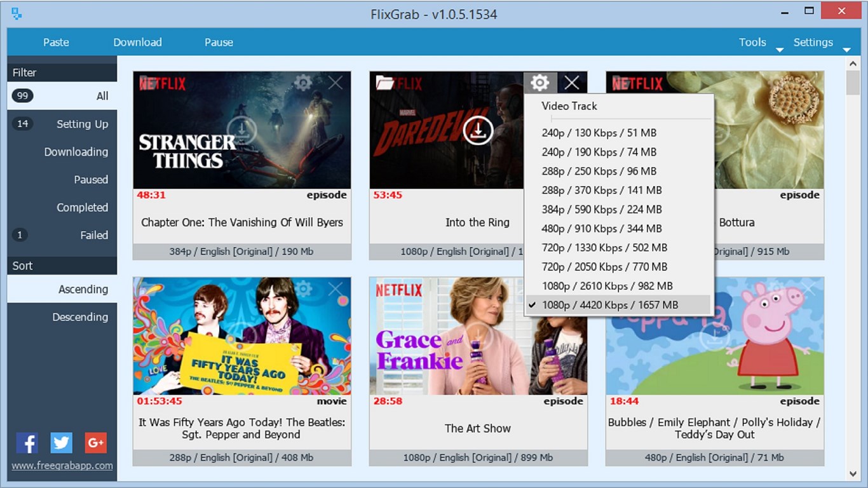Expand the Settings dropdown menu
Screen dimensions: 868x488
pos(821,43)
